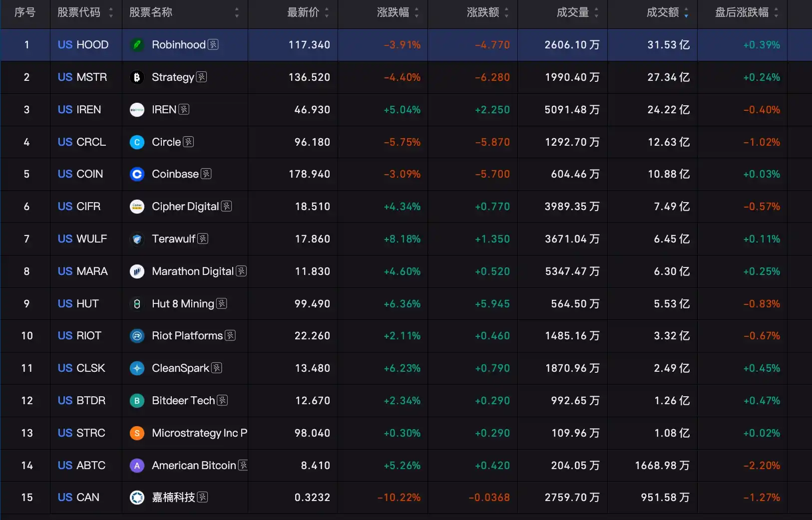Click the Circle logo icon

pyautogui.click(x=137, y=142)
